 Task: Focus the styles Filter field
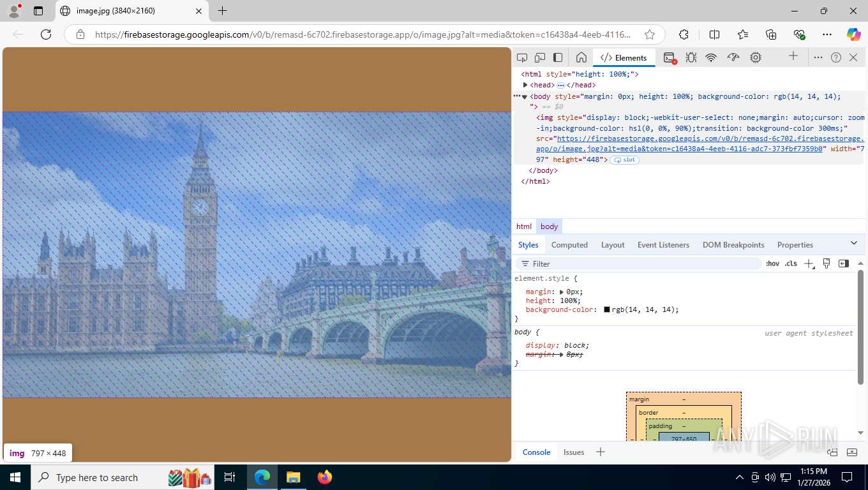coord(638,264)
